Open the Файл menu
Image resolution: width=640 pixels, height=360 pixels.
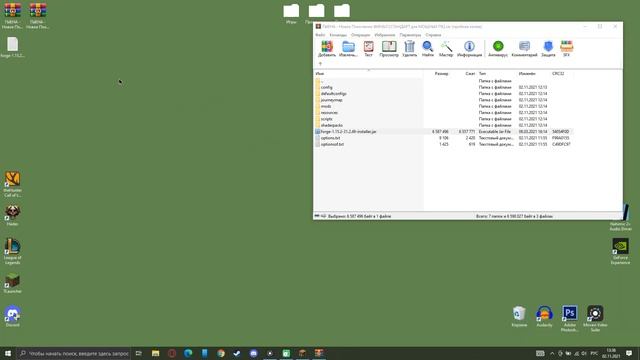point(320,35)
